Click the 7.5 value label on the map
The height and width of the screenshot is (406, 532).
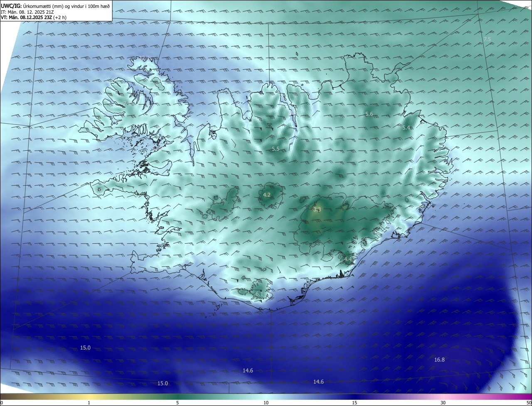pyautogui.click(x=487, y=39)
